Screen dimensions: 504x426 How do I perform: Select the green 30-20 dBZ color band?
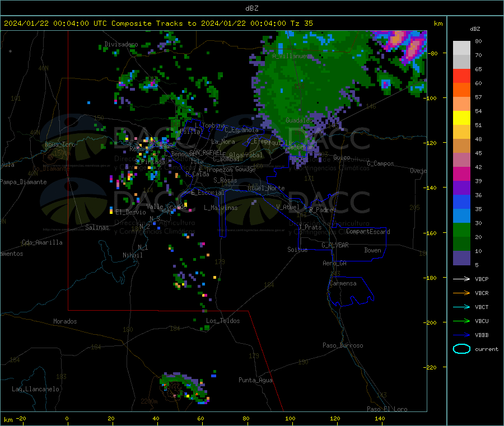click(x=461, y=230)
